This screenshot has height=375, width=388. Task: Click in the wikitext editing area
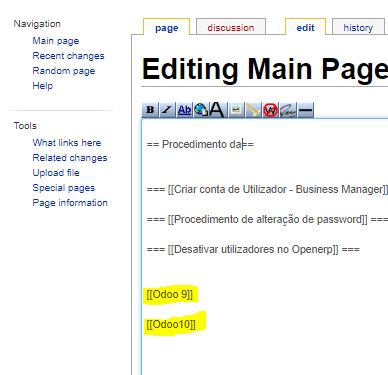tap(265, 247)
